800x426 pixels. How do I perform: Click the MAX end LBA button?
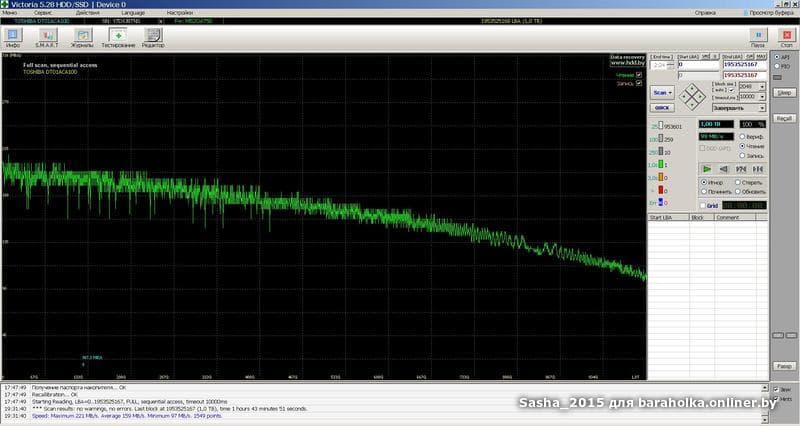(x=761, y=57)
